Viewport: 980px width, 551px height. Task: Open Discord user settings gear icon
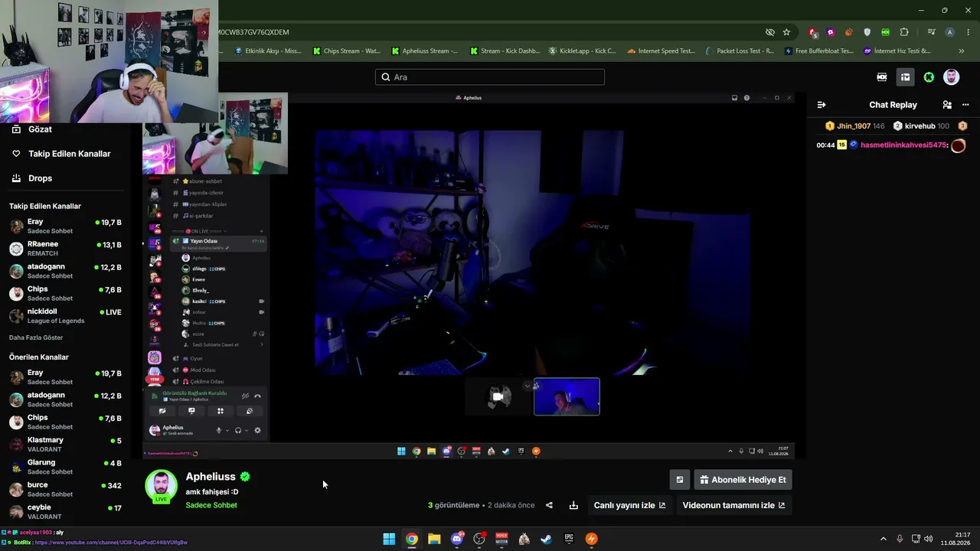pyautogui.click(x=257, y=430)
